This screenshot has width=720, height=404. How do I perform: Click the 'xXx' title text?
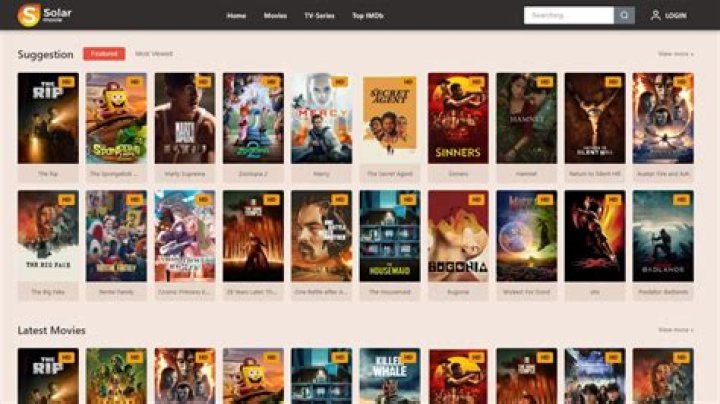(595, 292)
